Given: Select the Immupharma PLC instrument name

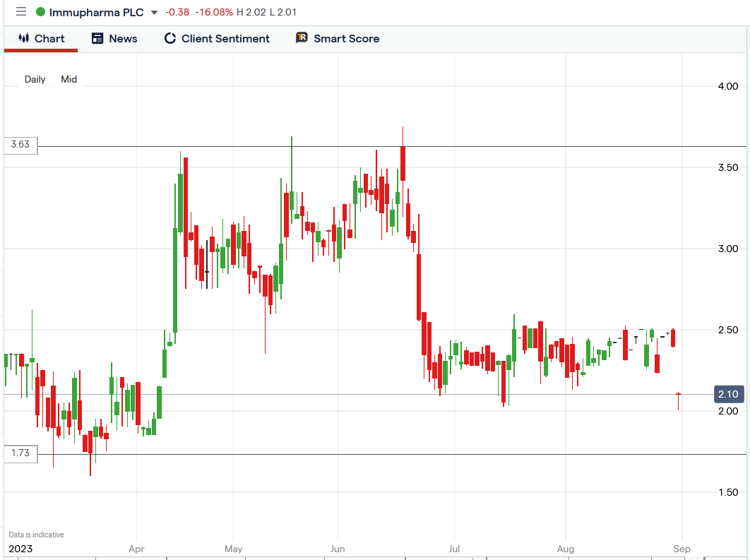Looking at the screenshot, I should [96, 13].
